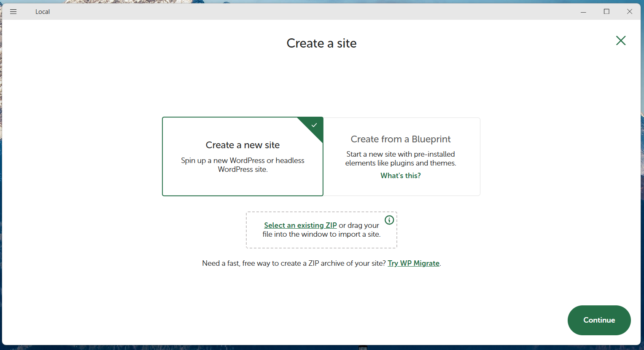Select the Create a new site card

[x=243, y=156]
